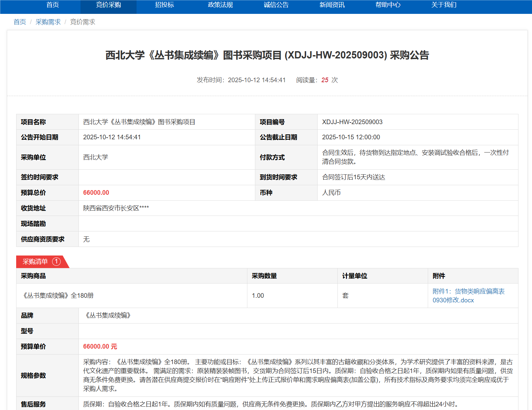Click the 首页 breadcrumb link
This screenshot has height=410, width=532.
(20, 22)
